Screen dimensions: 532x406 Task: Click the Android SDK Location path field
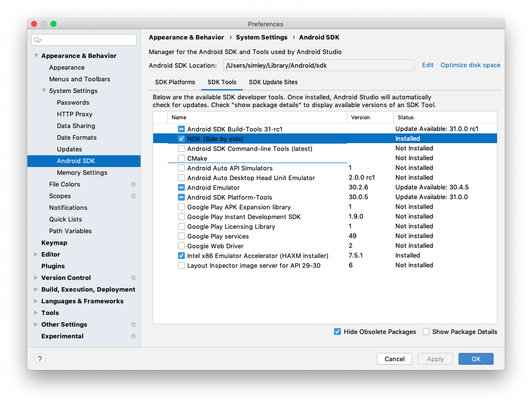pos(319,65)
